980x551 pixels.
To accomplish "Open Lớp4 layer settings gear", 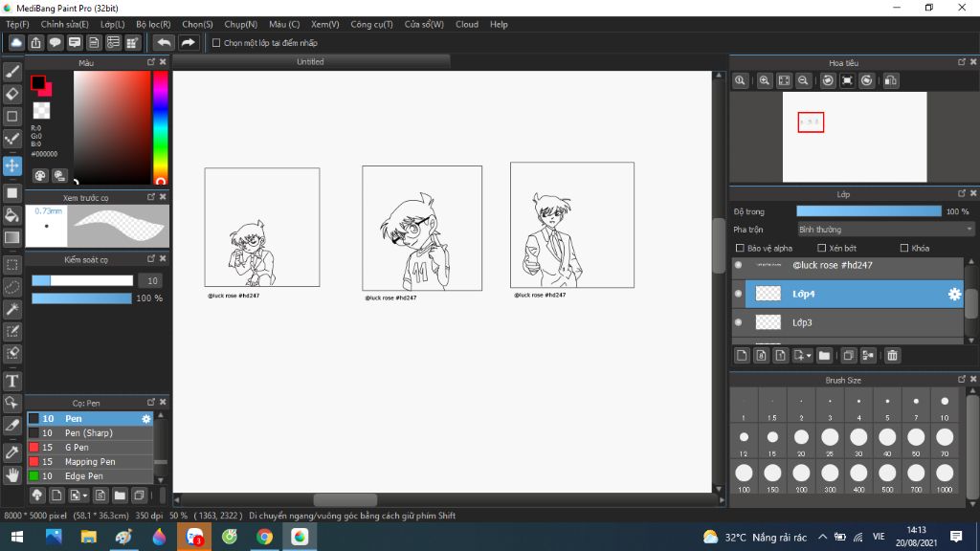I will coord(954,295).
